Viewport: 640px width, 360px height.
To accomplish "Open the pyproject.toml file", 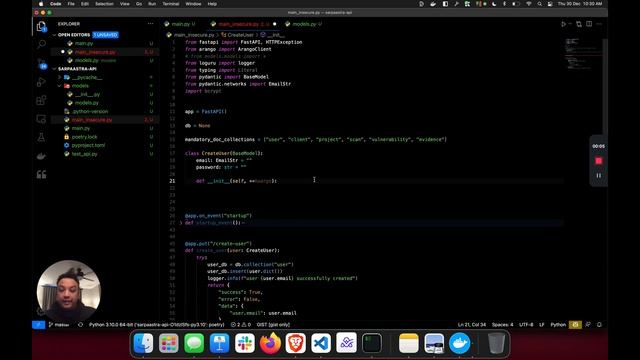I will click(88, 145).
